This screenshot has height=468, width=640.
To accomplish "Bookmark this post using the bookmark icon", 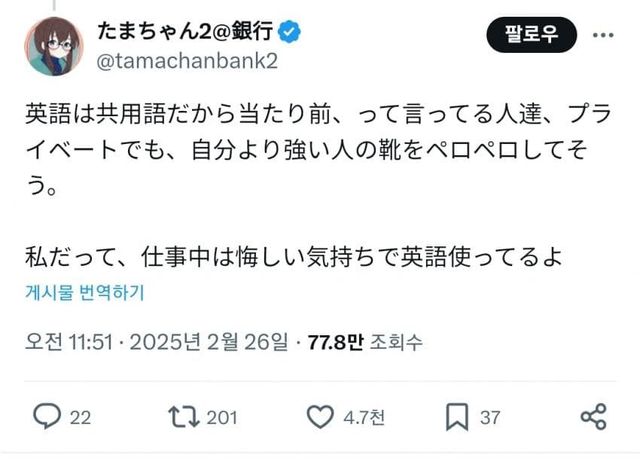I will tap(456, 415).
